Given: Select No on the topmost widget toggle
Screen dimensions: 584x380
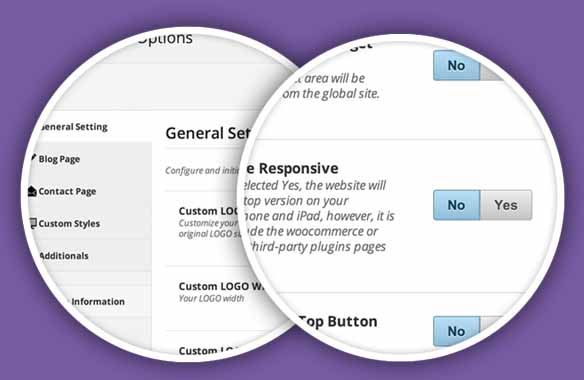Looking at the screenshot, I should click(x=457, y=66).
